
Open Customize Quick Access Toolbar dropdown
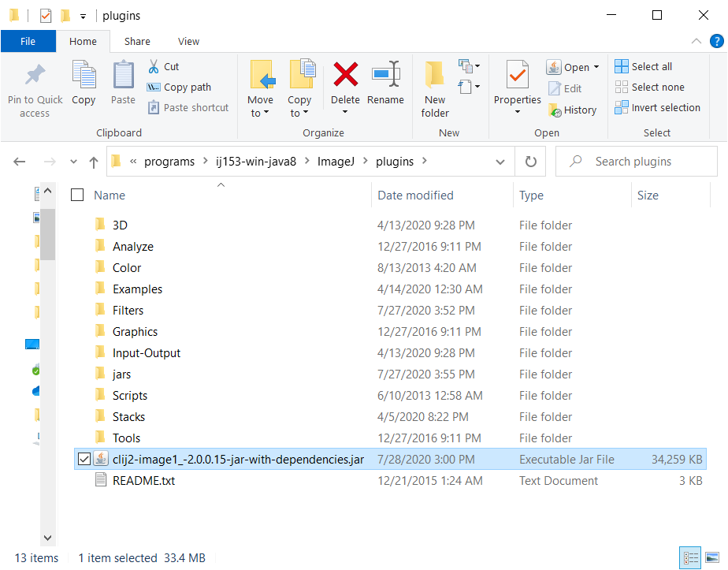pos(83,17)
